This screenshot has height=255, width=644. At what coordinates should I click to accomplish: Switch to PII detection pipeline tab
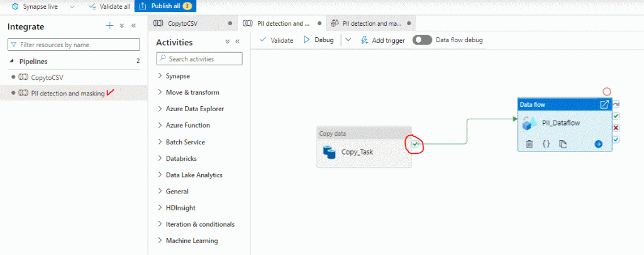(282, 23)
